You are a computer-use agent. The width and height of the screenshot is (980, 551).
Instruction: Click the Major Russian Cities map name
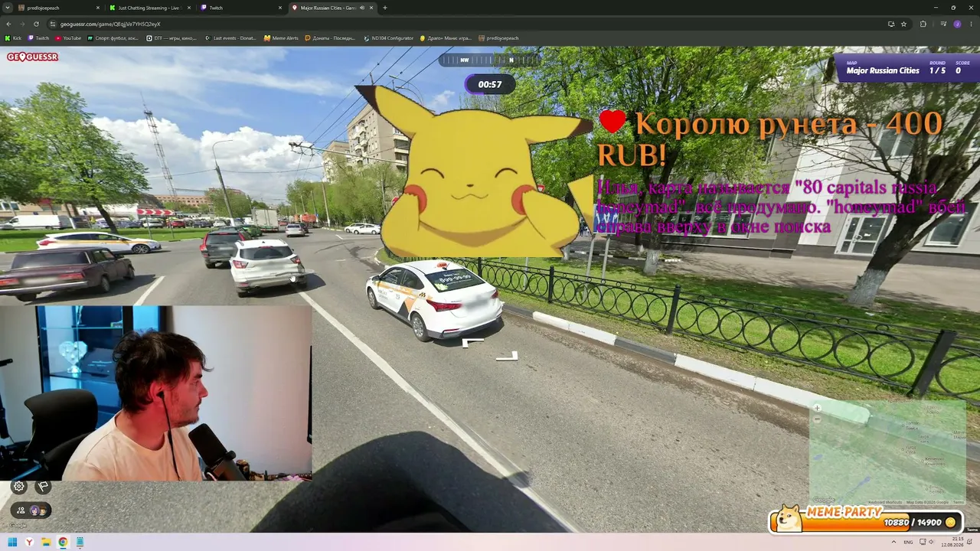883,70
